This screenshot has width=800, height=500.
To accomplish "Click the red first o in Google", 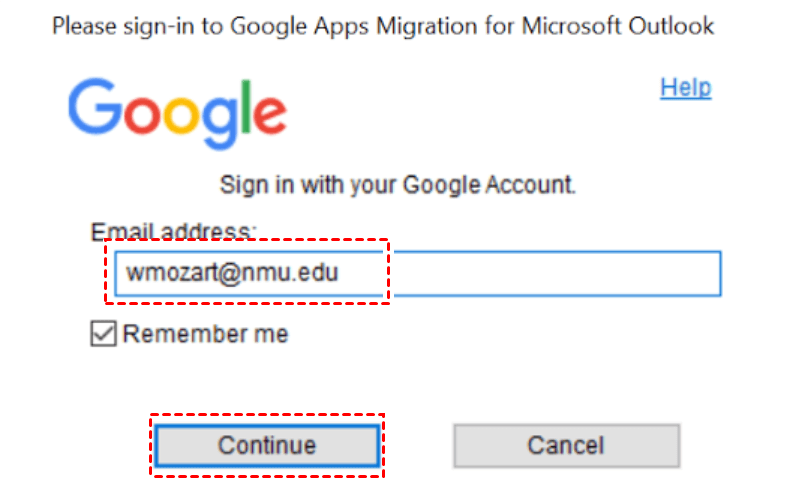I will [141, 113].
